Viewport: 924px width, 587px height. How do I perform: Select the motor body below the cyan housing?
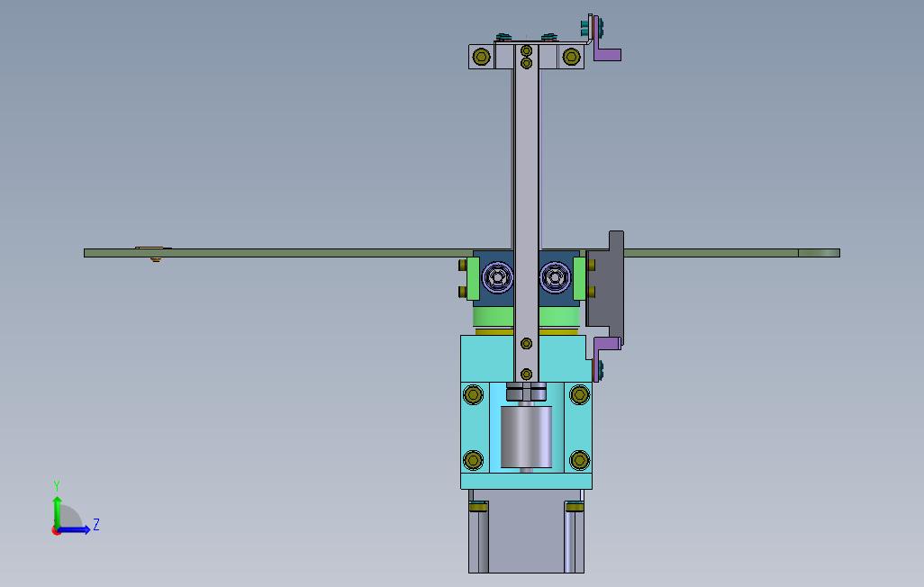(526, 530)
